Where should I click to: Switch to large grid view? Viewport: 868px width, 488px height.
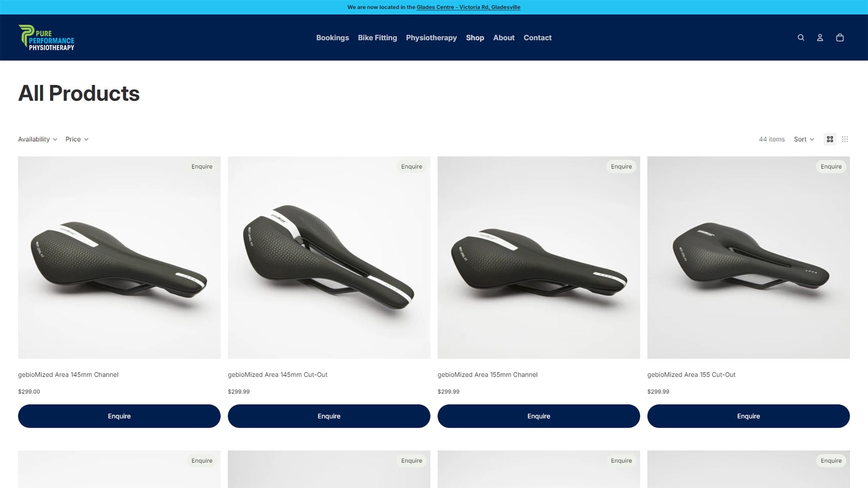click(830, 139)
